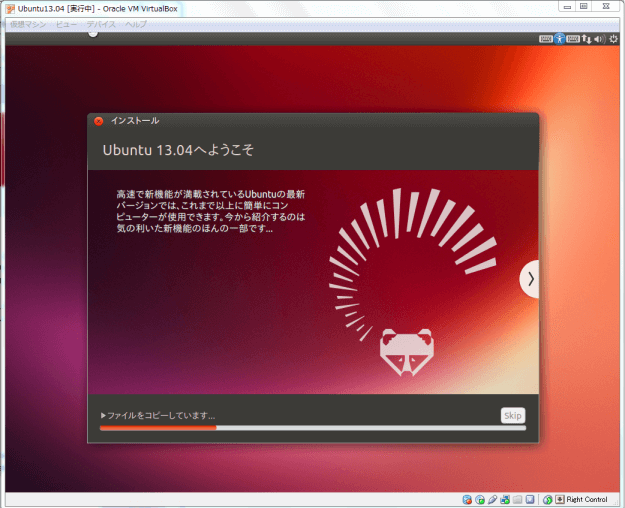Screen dimensions: 625x508
Task: Click the shared folders status icon
Action: click(x=517, y=499)
